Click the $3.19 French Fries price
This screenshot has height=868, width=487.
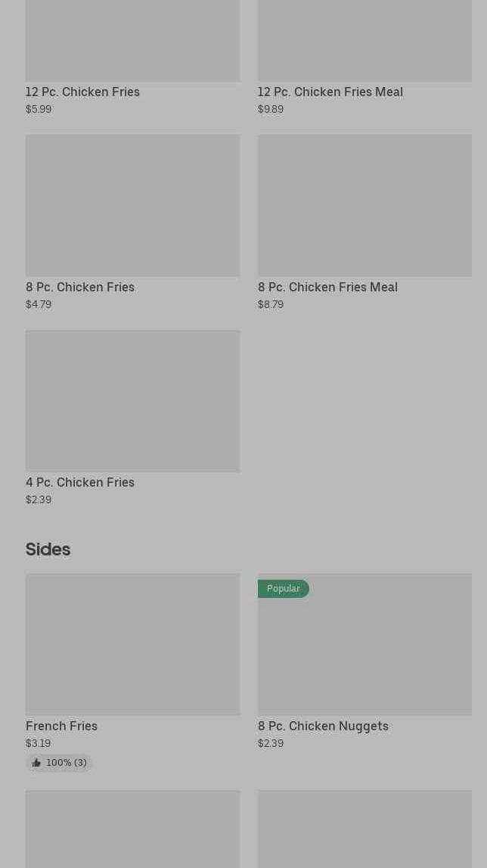38,743
